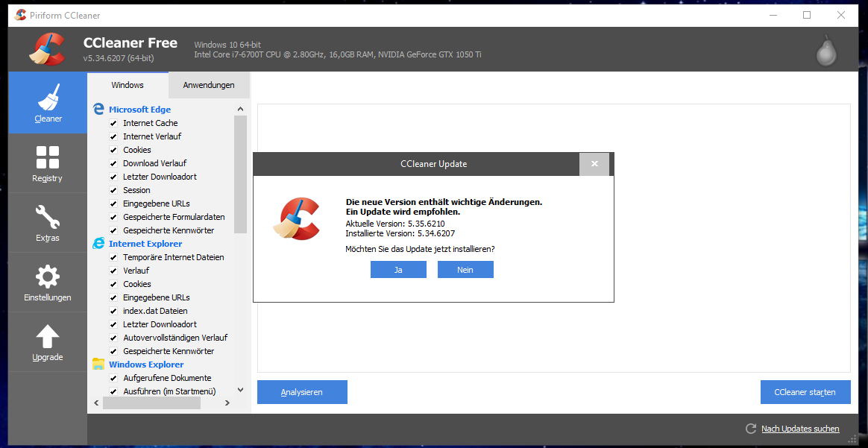
Task: Close the CCleaner Update dialog
Action: click(x=594, y=164)
